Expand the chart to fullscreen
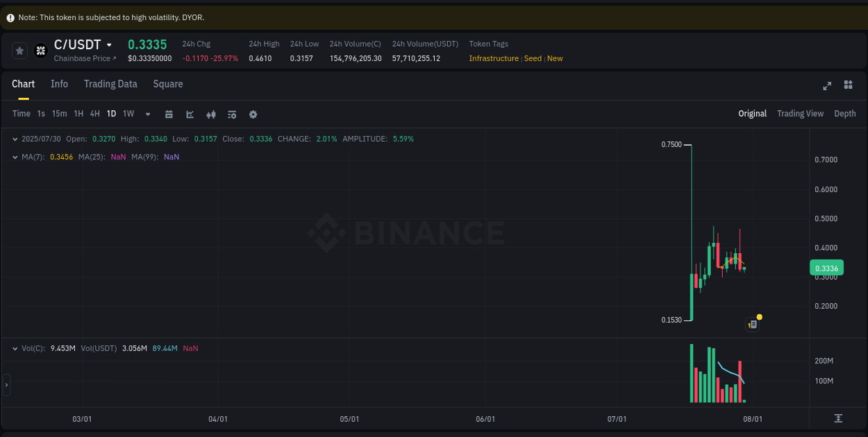 [827, 85]
